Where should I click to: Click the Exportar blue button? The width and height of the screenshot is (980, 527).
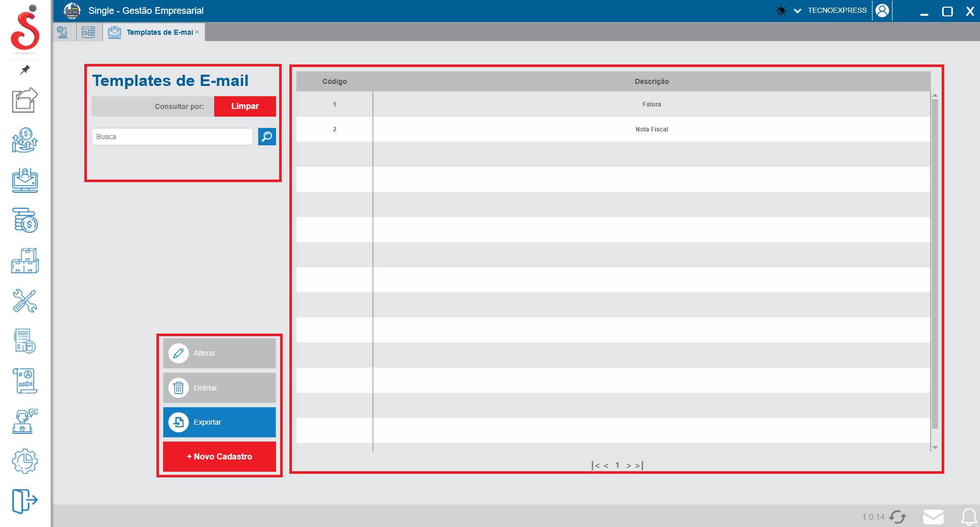[219, 422]
